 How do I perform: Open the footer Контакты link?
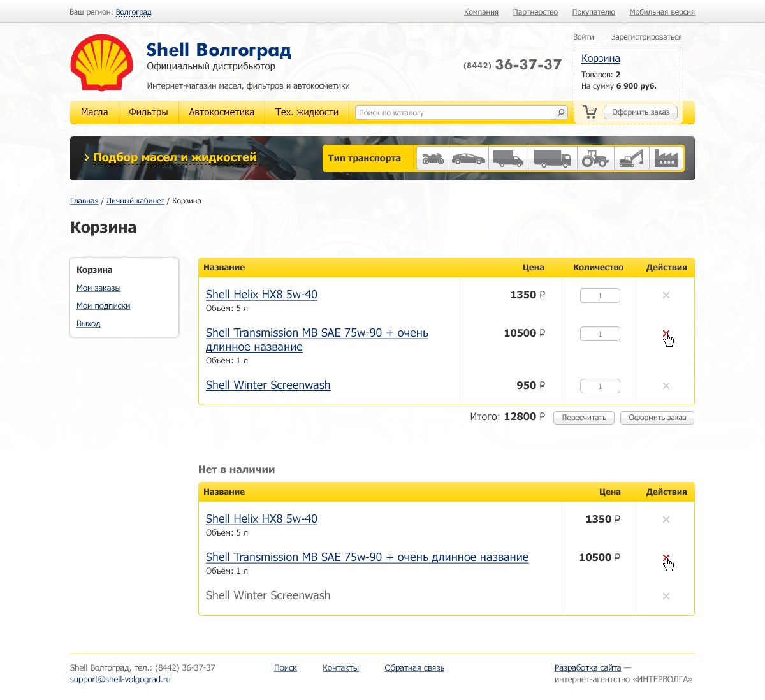340,668
